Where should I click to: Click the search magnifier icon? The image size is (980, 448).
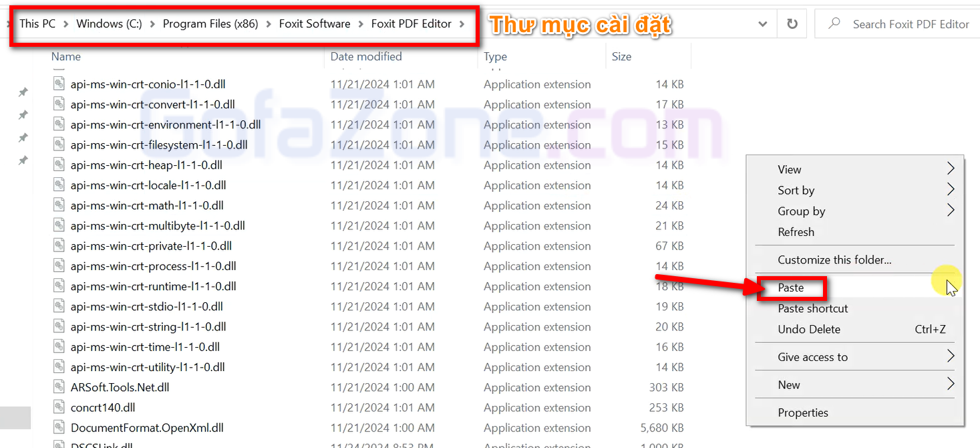pos(834,24)
